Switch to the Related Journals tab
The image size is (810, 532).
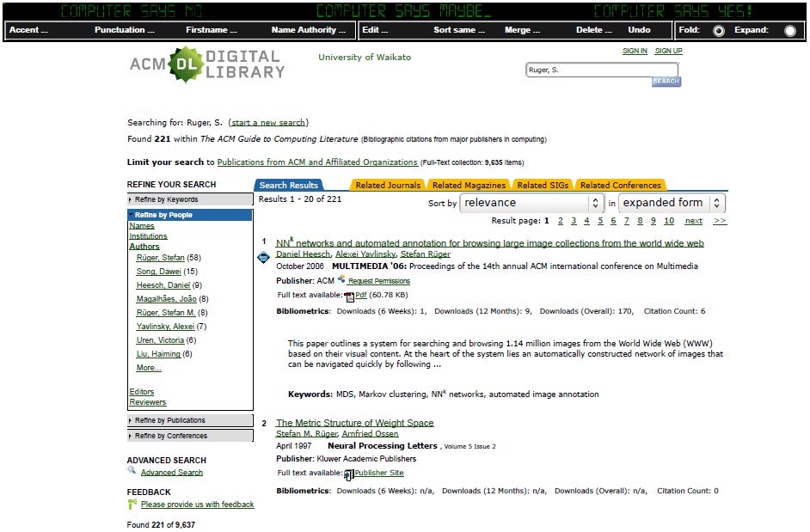tap(388, 185)
